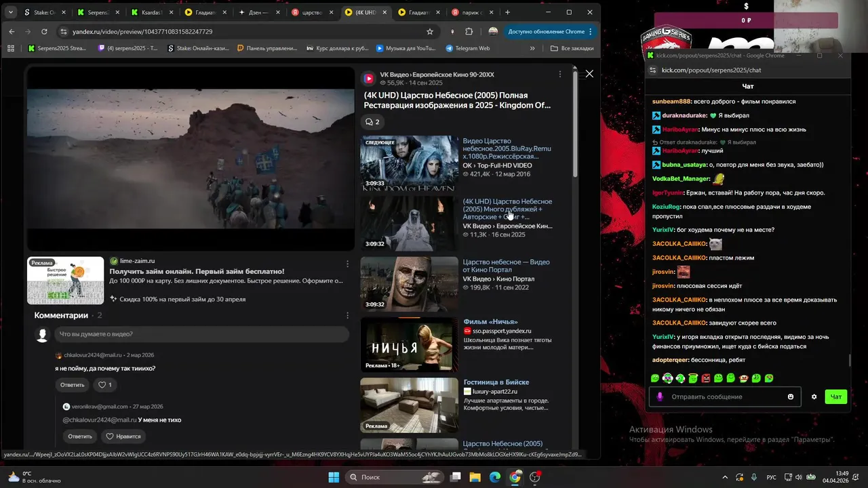
Task: Open the comments section three-dot menu
Action: click(348, 315)
